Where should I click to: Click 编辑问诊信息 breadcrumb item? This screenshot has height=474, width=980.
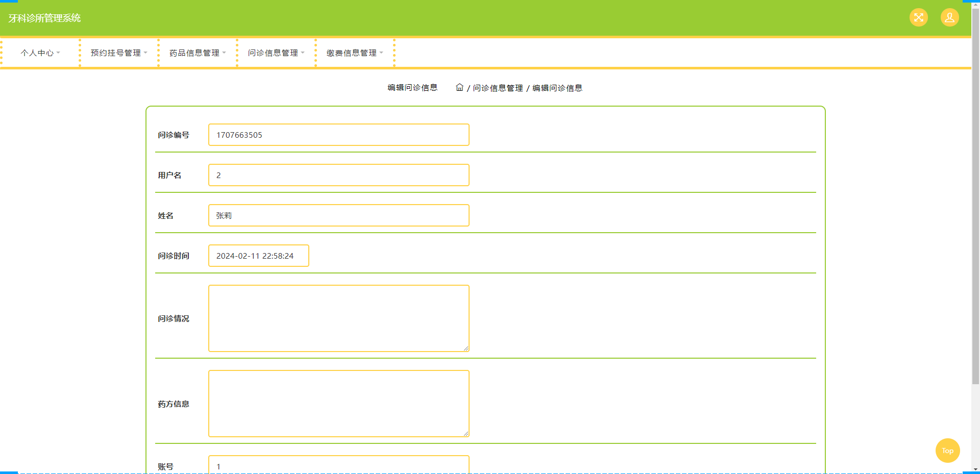pos(557,88)
